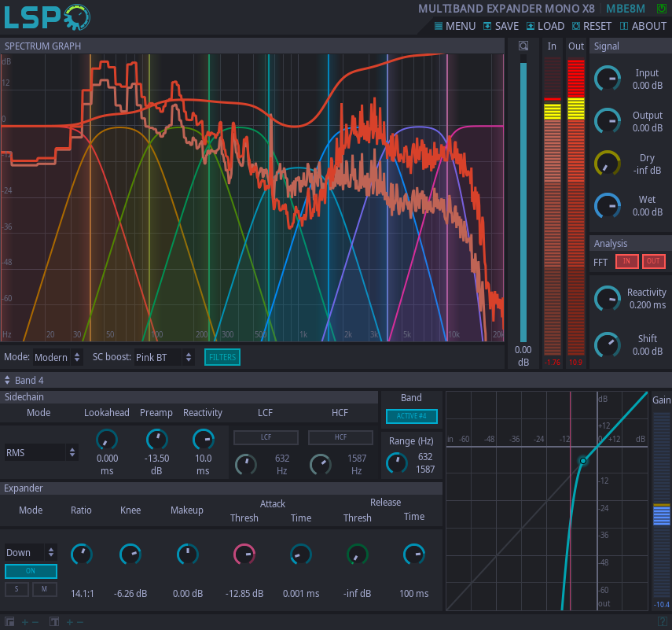Click the spectrum graph area
672x630 pixels.
[252, 197]
